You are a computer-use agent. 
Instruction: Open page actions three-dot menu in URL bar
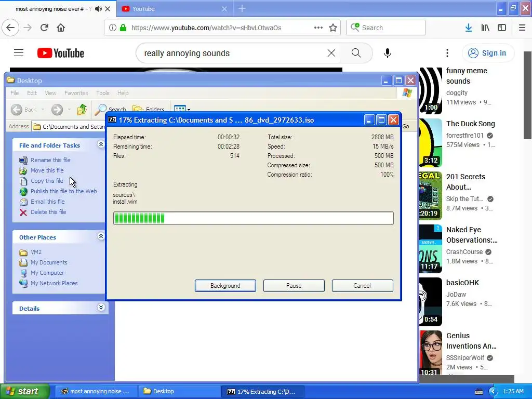coord(318,28)
